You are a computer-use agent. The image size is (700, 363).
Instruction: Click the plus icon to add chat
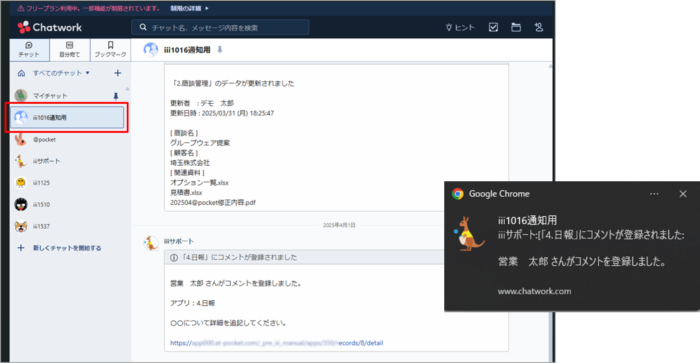117,73
